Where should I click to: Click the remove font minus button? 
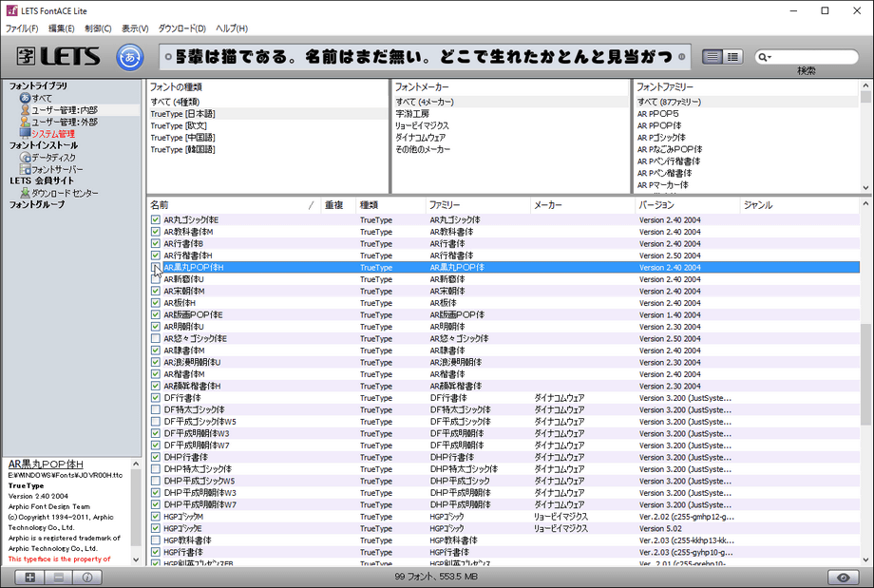click(x=59, y=578)
